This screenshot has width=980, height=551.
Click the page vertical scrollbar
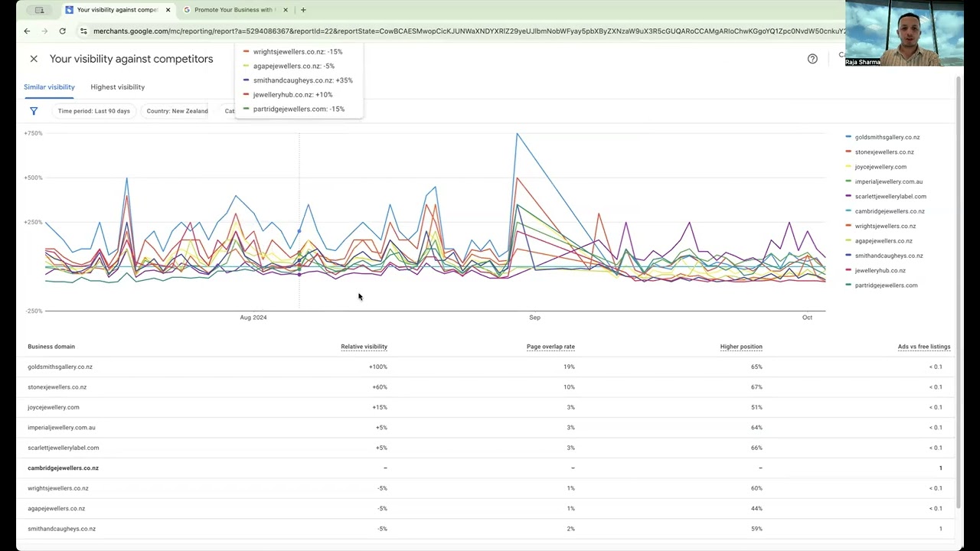pyautogui.click(x=959, y=291)
